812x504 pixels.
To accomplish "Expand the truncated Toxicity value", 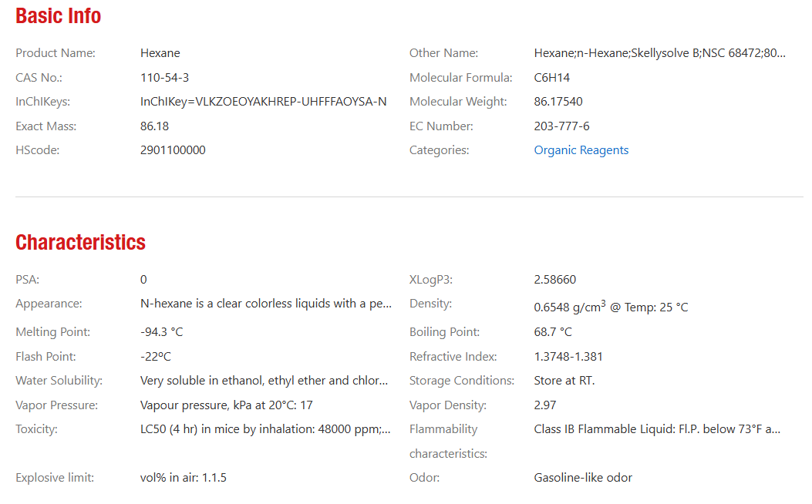I will pos(265,429).
